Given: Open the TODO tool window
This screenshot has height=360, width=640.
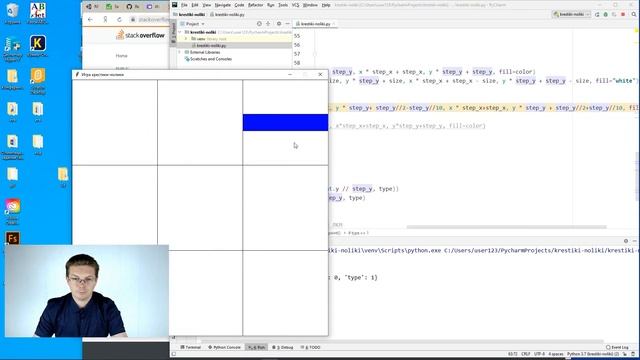Looking at the screenshot, I should point(311,347).
